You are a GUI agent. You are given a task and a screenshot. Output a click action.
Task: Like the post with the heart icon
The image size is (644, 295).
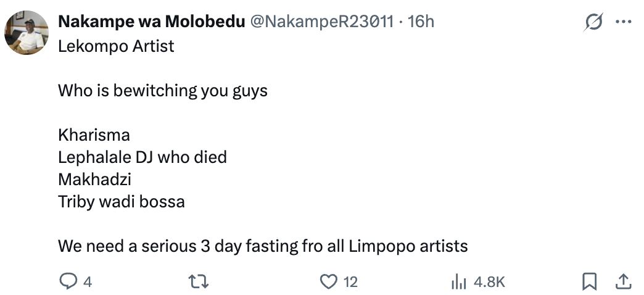point(329,282)
